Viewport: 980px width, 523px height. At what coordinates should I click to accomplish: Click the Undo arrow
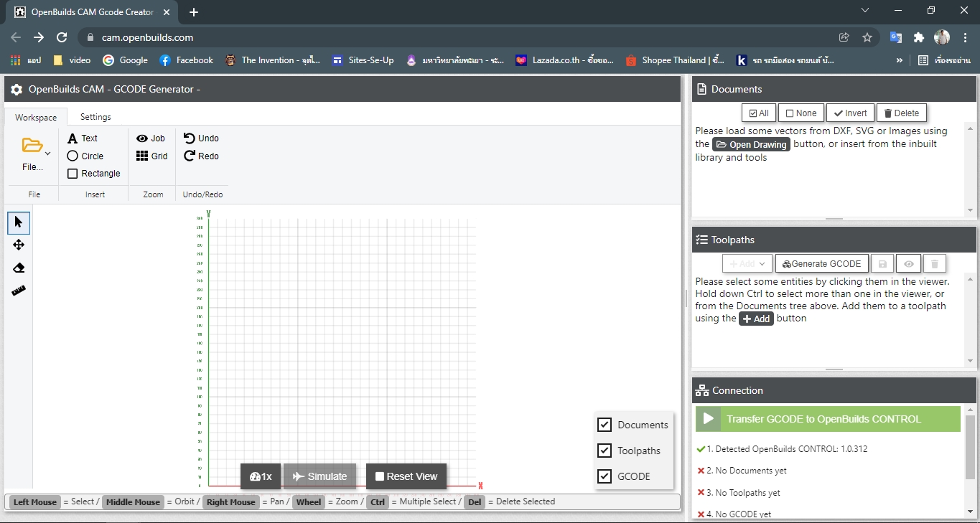(x=201, y=138)
